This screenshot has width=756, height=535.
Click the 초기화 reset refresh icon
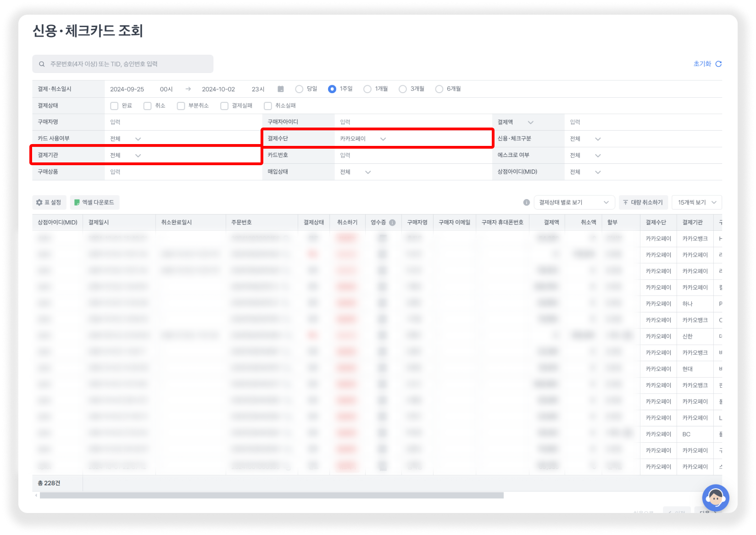pyautogui.click(x=718, y=64)
